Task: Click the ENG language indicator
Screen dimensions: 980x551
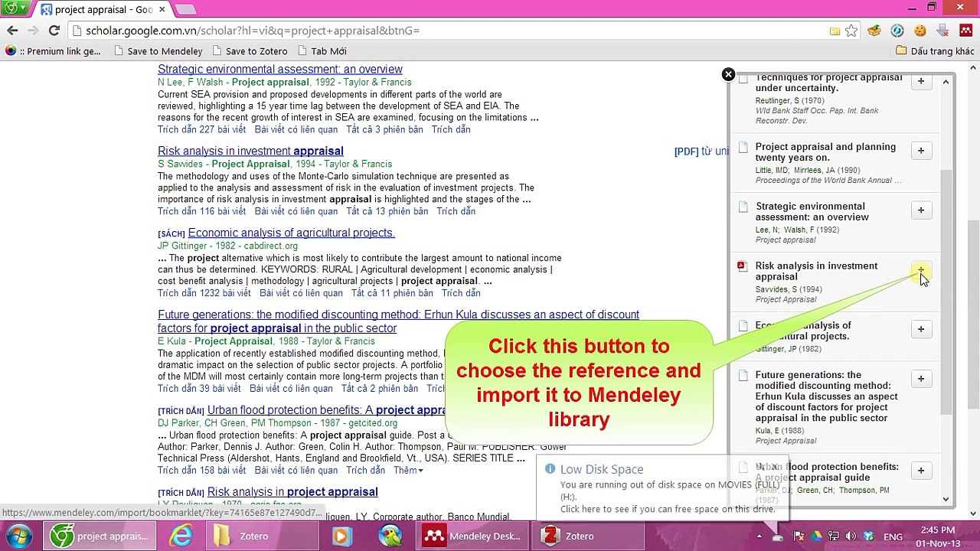Action: 893,536
